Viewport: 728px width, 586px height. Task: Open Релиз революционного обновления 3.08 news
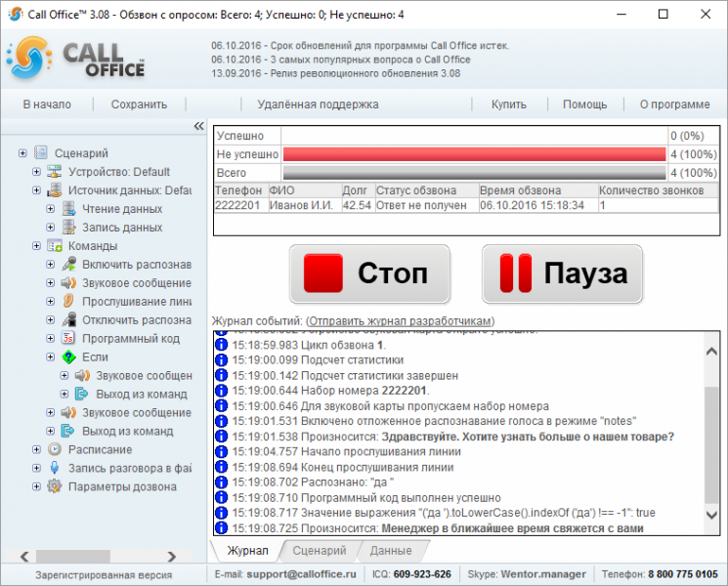[336, 73]
